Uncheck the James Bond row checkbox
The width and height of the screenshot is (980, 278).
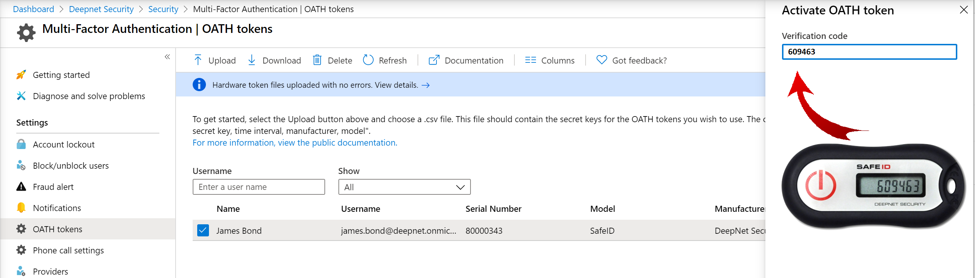pyautogui.click(x=203, y=230)
